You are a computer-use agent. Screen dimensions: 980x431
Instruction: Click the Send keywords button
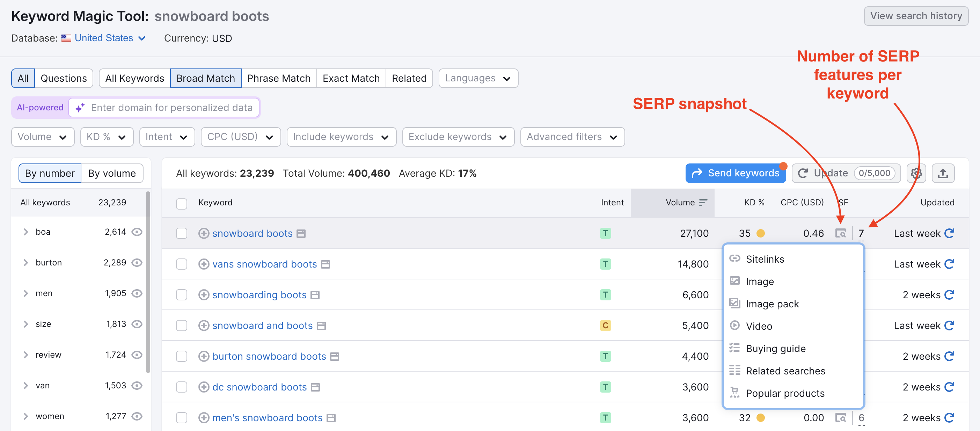[x=736, y=173]
